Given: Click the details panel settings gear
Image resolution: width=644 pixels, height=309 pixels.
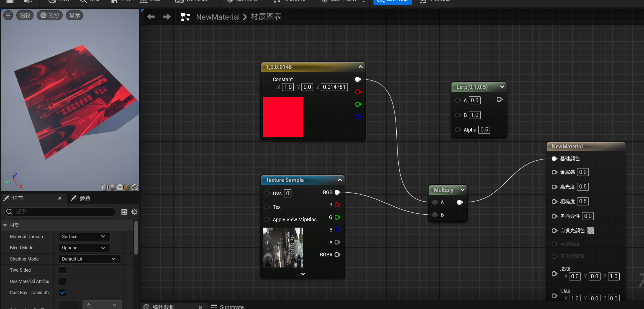Looking at the screenshot, I should 134,212.
